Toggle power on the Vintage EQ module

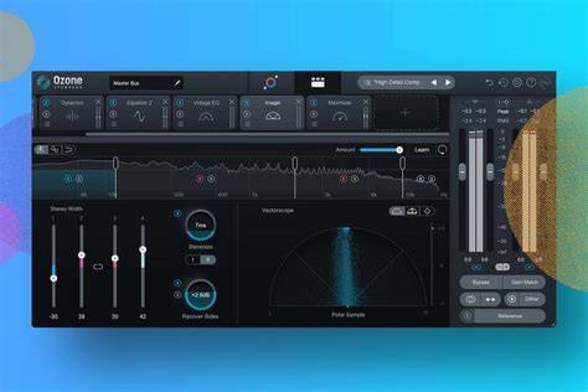pos(180,102)
